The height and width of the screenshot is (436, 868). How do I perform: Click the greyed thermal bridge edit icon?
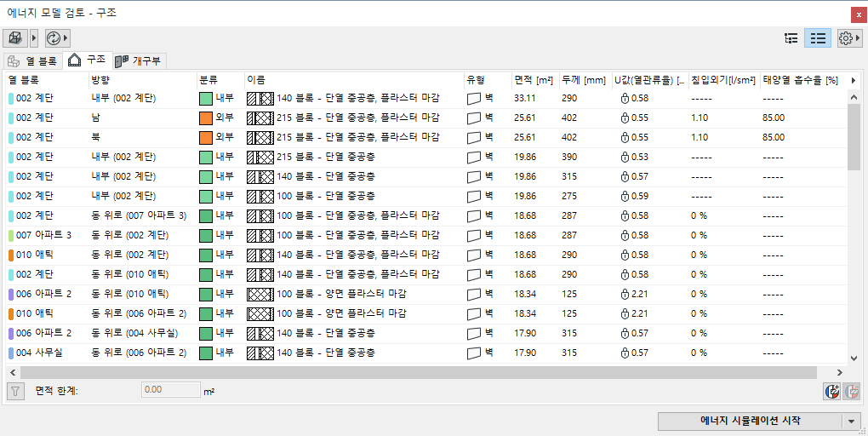point(851,391)
